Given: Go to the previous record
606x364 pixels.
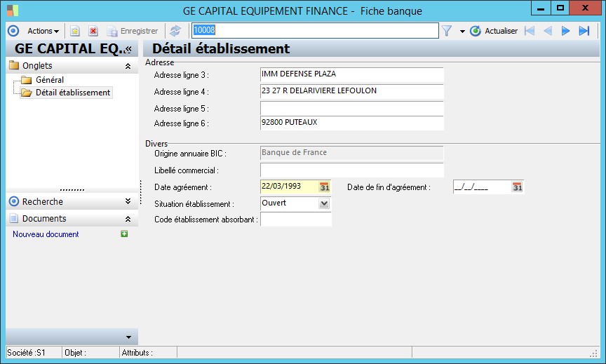Looking at the screenshot, I should click(x=548, y=31).
